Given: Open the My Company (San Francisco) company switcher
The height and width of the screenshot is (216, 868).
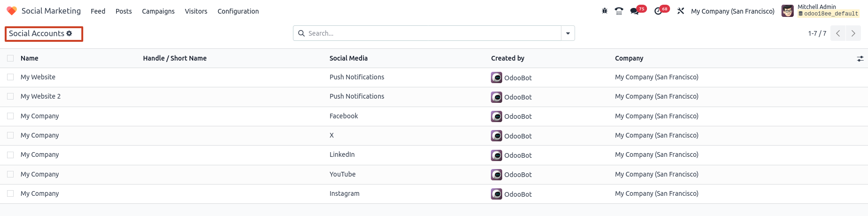Looking at the screenshot, I should click(x=733, y=11).
